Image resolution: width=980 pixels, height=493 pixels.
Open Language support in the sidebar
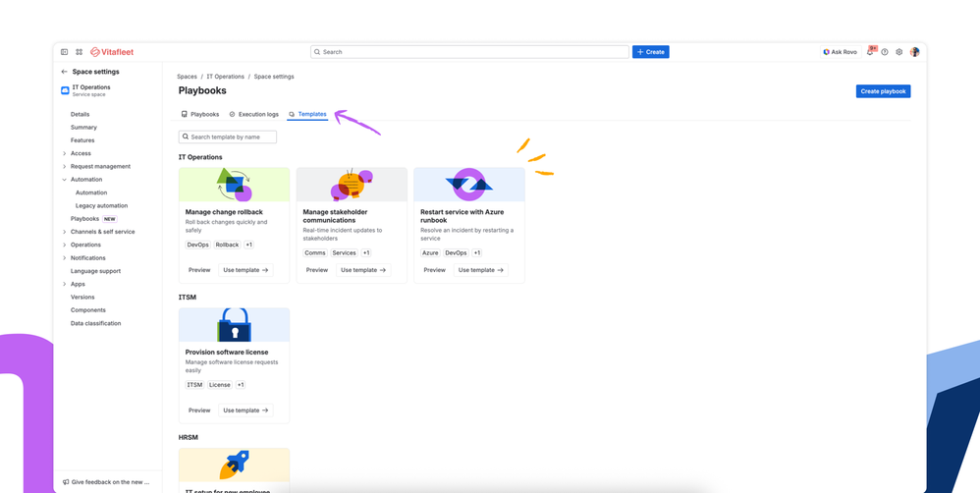click(95, 271)
